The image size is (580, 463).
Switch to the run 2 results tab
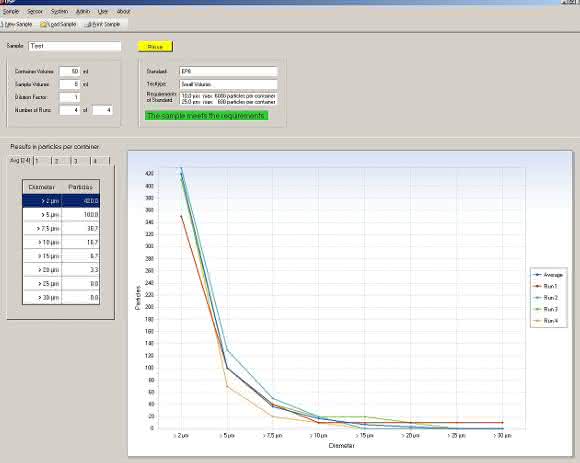tap(61, 161)
